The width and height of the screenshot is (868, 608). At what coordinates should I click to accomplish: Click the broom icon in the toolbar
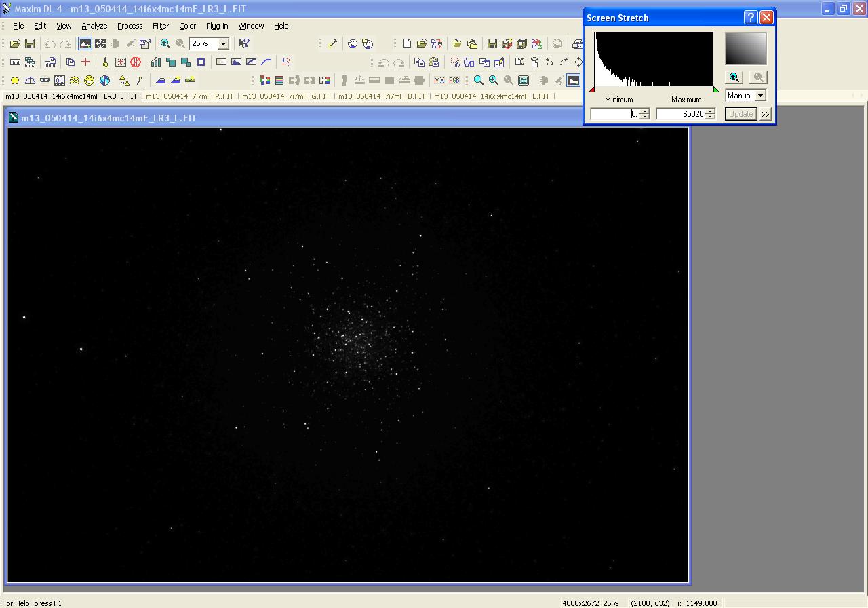coord(105,62)
